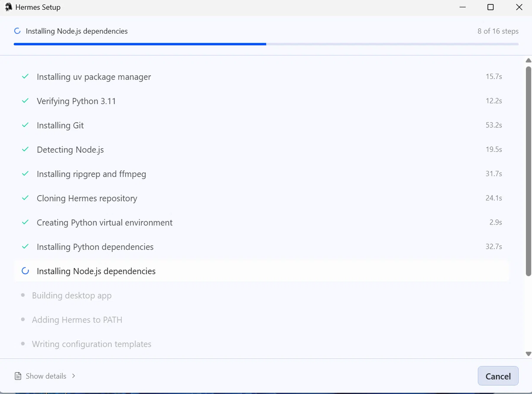Click checkmark next to Verifying Python 3.11

point(25,101)
